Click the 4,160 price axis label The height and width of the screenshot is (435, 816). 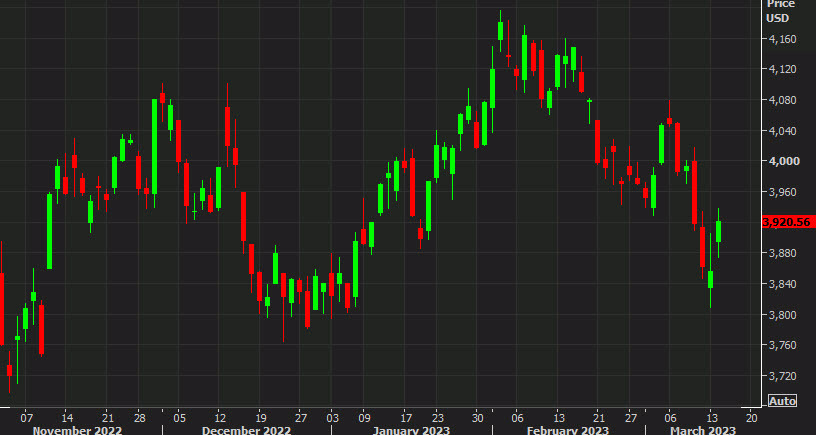(x=784, y=39)
